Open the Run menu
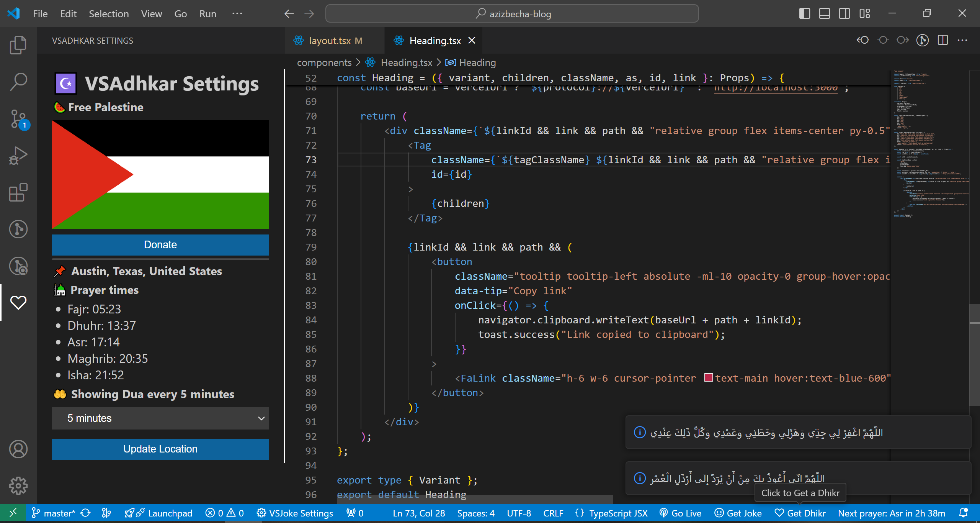 (x=208, y=14)
